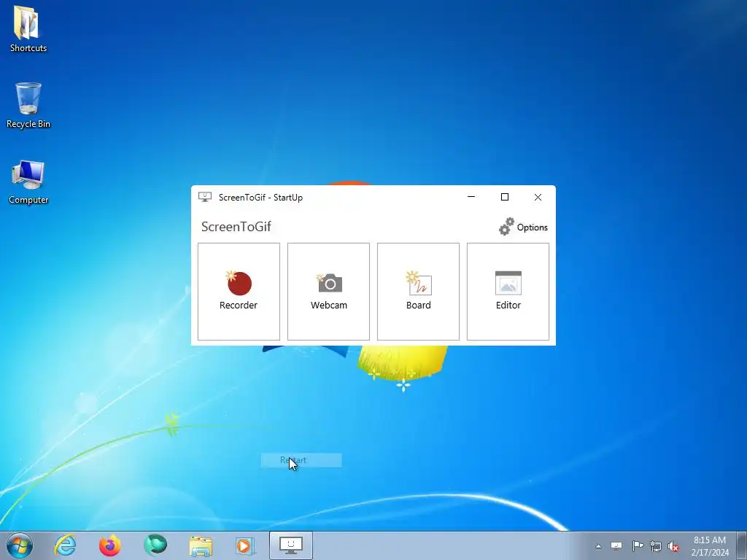Open the network tray icon
Screen dimensions: 747x560
[656, 546]
